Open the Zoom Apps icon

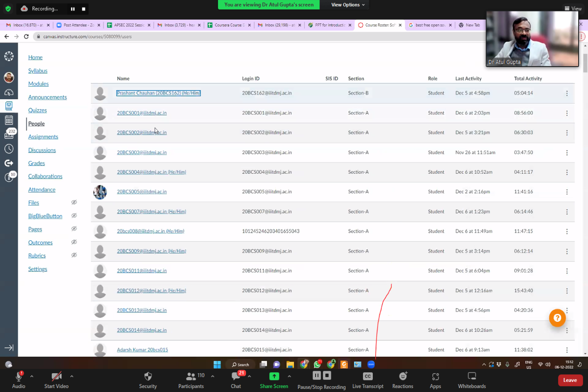click(x=435, y=377)
